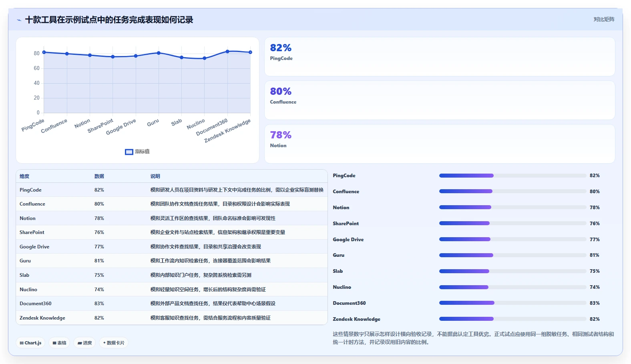
Task: Click the description 模拟客服知识查找任务
Action: coord(211,318)
